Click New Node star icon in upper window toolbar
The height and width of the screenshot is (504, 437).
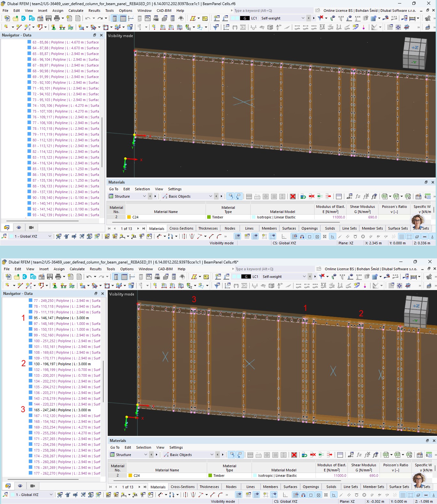tap(6, 27)
